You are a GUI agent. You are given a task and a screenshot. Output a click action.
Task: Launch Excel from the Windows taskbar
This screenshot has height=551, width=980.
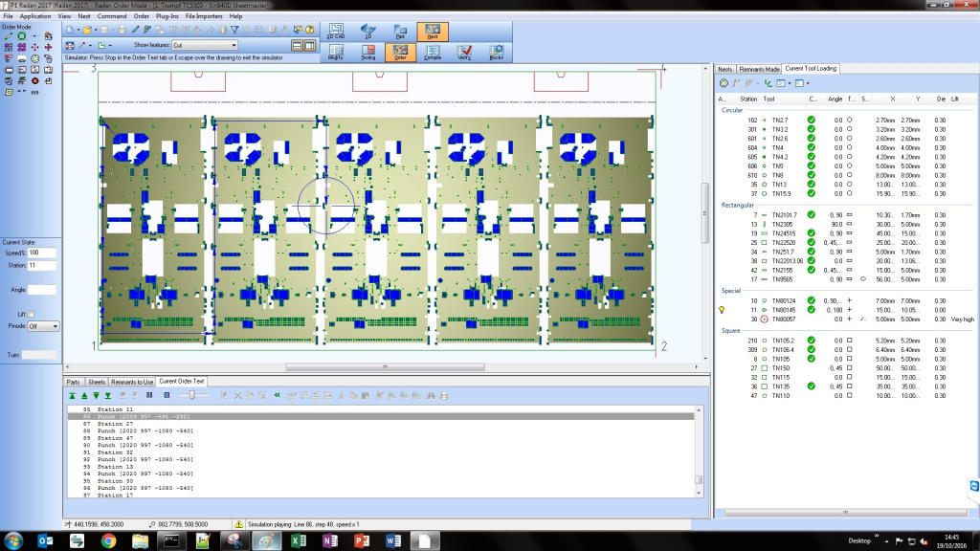coord(298,540)
